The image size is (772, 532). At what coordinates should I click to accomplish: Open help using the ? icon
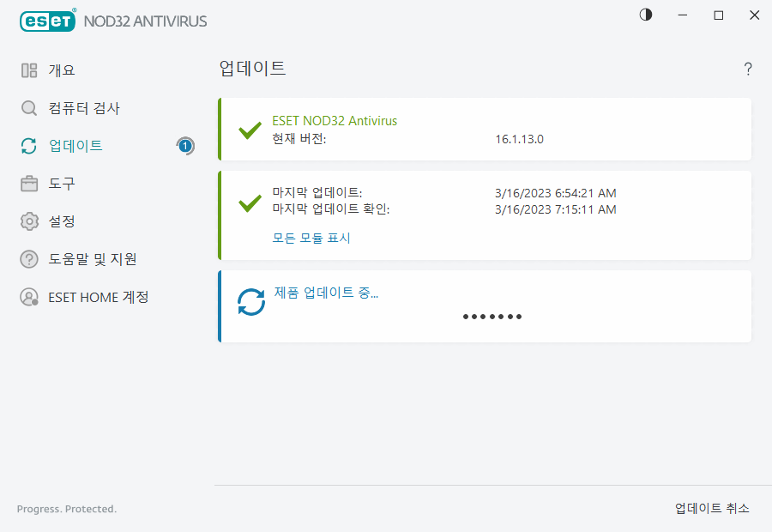(747, 69)
